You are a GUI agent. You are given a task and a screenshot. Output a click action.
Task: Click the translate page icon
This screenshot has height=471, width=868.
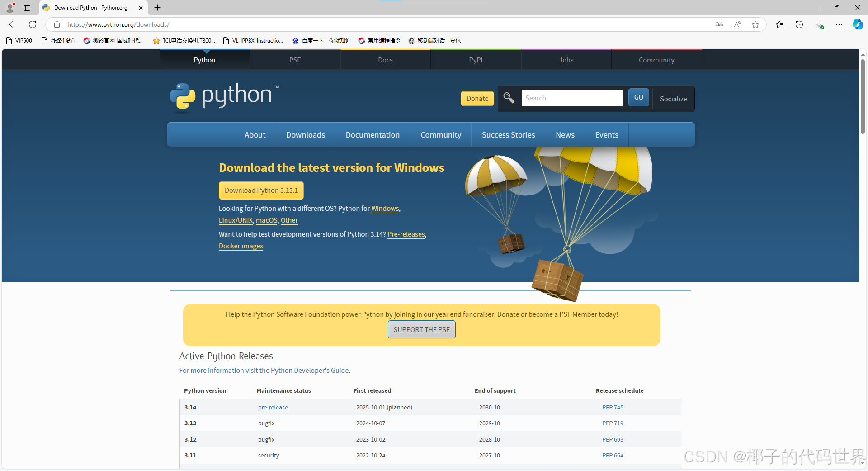(719, 24)
